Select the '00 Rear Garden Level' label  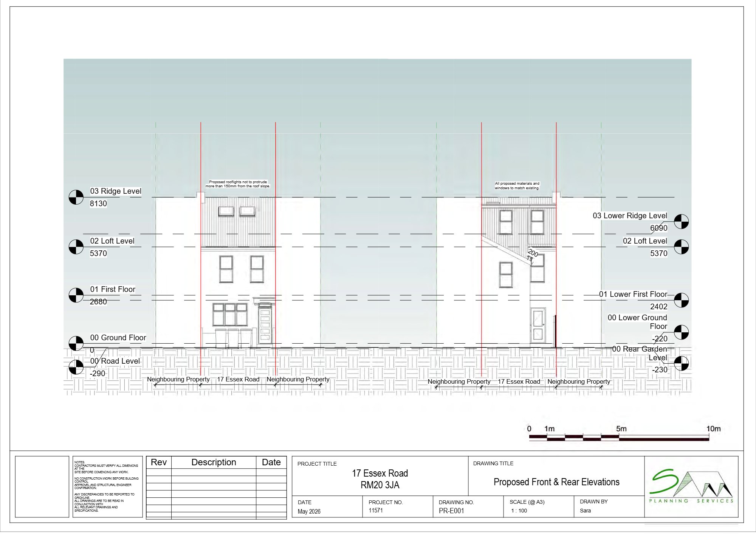pos(640,353)
